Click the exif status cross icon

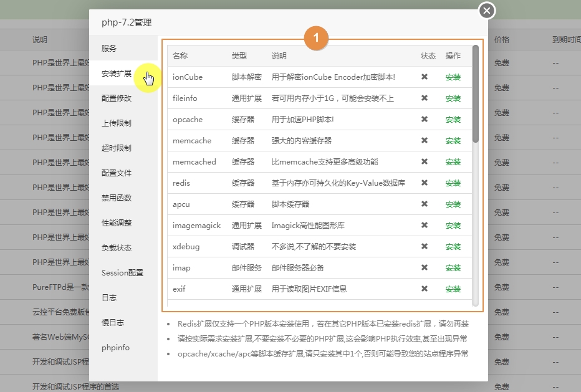[424, 289]
